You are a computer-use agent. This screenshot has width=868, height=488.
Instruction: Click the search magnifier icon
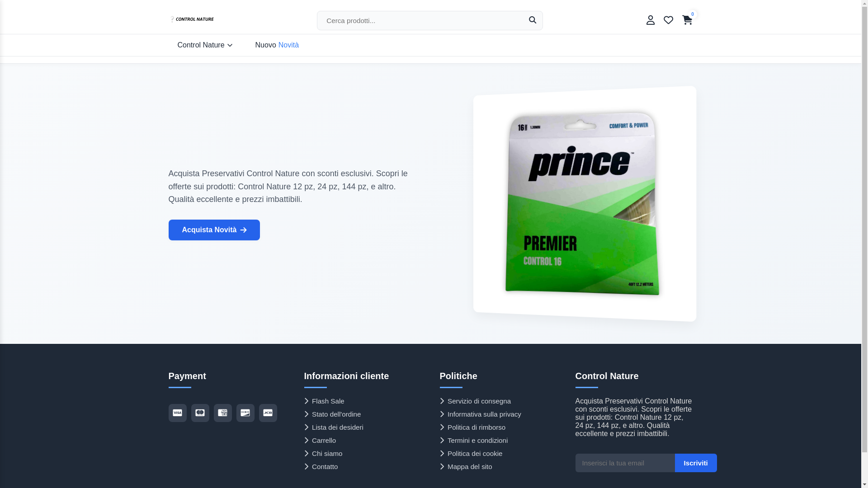(533, 20)
